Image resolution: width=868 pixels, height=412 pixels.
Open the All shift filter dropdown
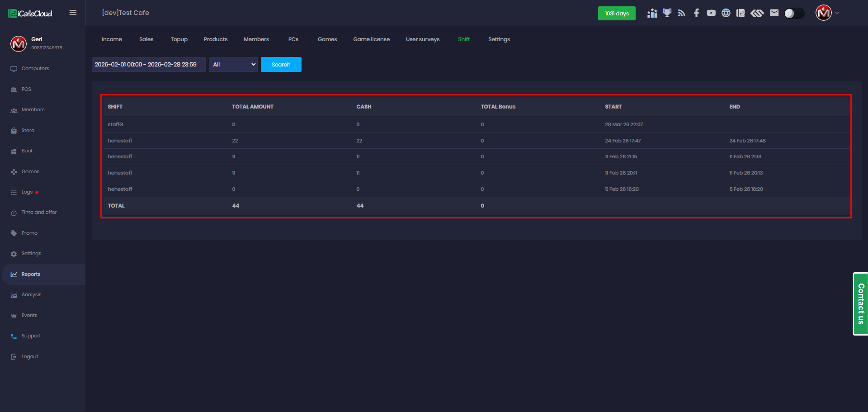(x=233, y=65)
